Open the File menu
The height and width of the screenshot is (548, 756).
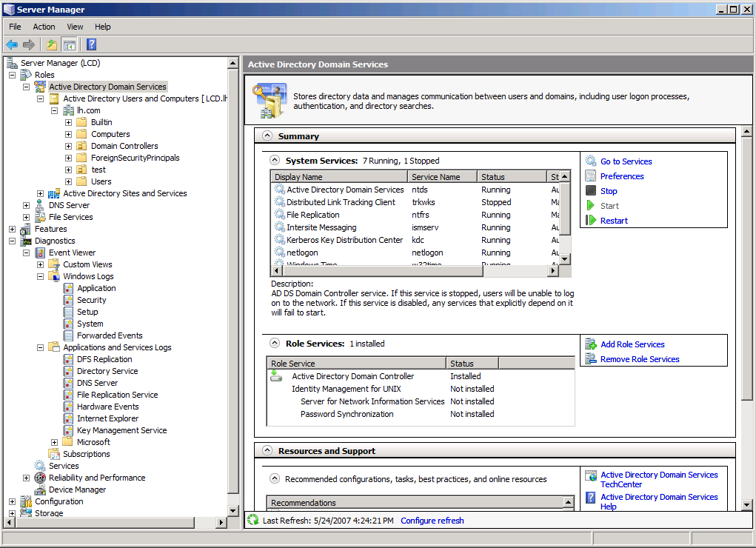pyautogui.click(x=15, y=27)
